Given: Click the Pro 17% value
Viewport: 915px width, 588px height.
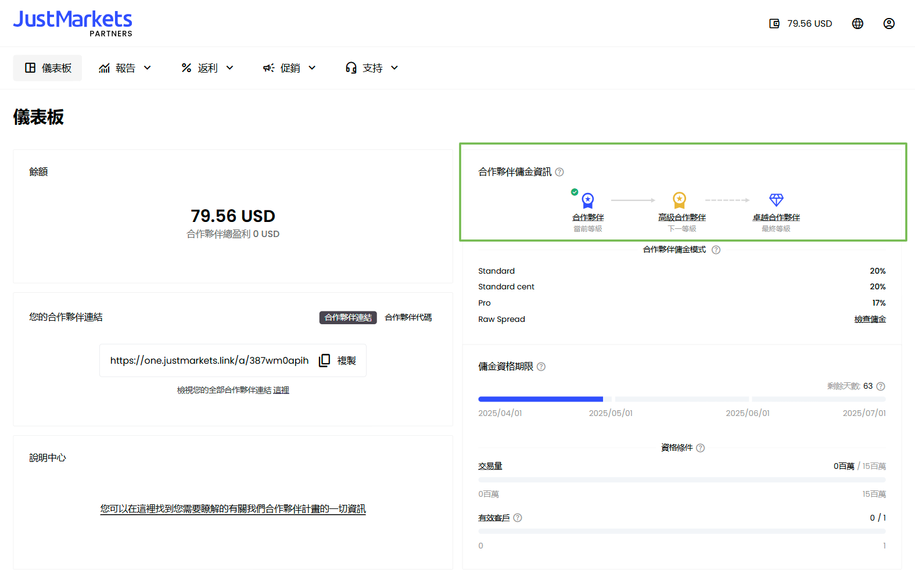Looking at the screenshot, I should [x=879, y=303].
